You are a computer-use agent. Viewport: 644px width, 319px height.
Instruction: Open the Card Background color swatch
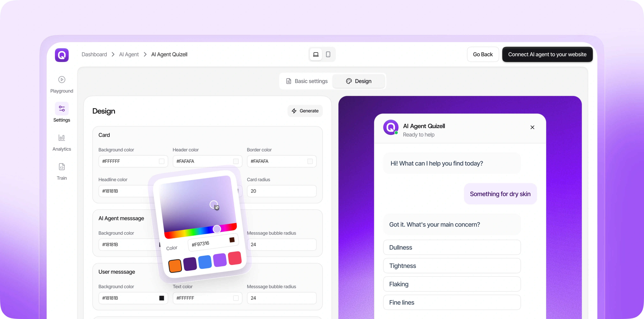pyautogui.click(x=162, y=161)
